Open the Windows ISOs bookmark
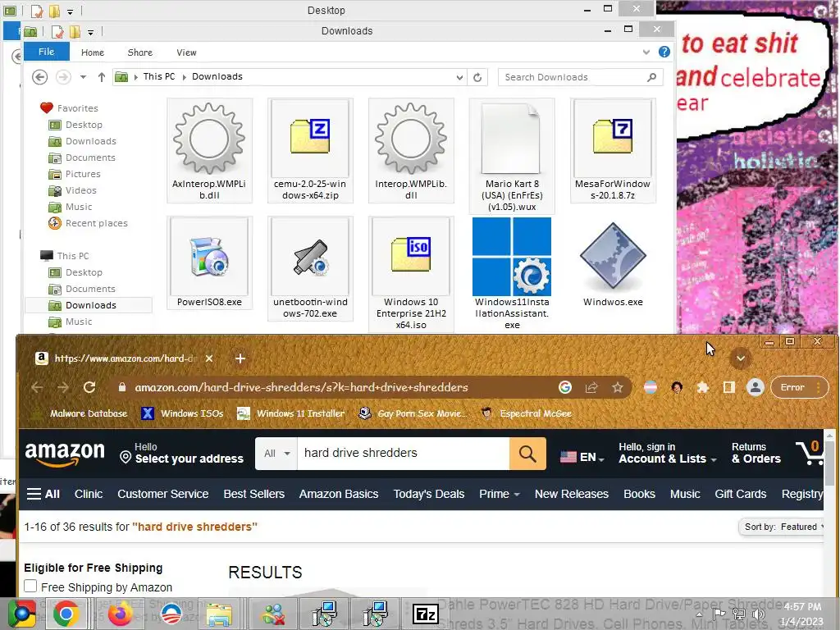 [x=183, y=413]
